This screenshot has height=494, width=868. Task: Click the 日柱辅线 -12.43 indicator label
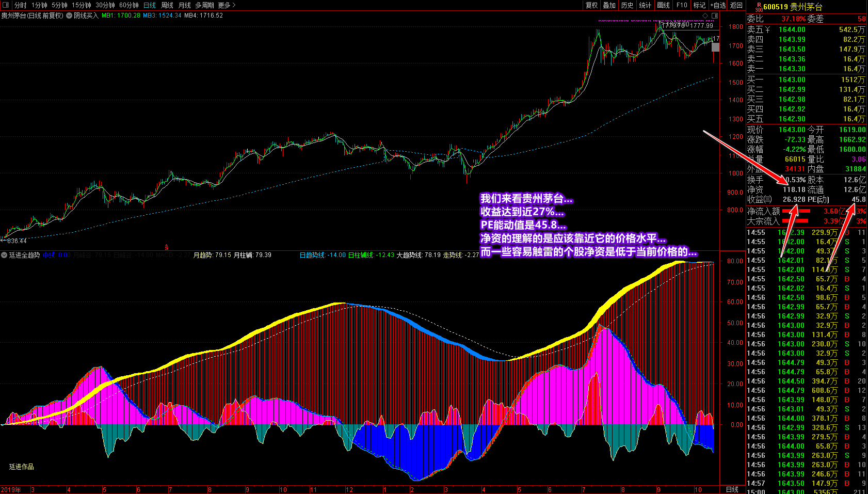point(371,255)
